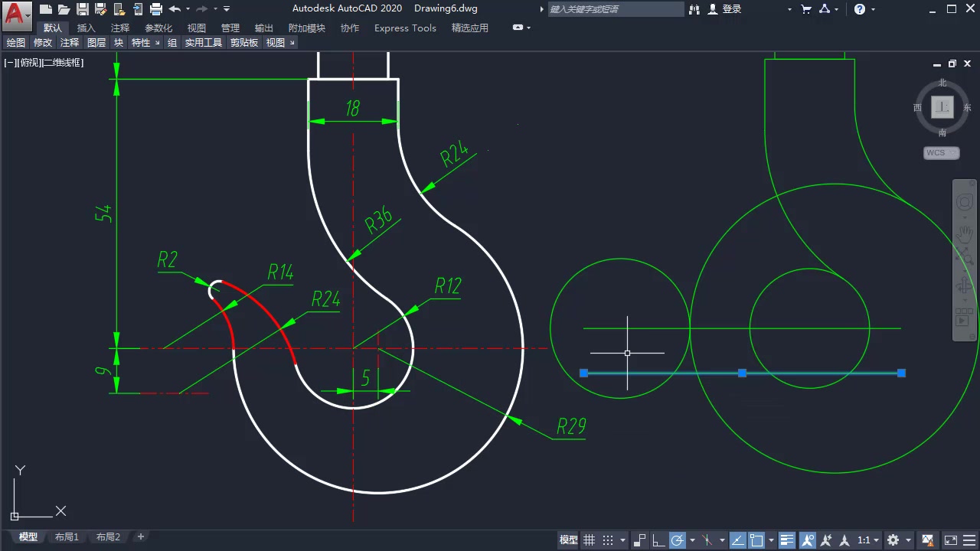This screenshot has height=551, width=980.
Task: Switch to the 布局1 layout tab
Action: click(67, 537)
